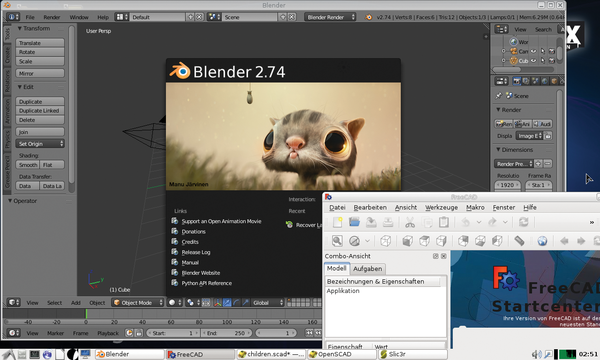
Task: Click the children.scad taskbar window button
Action: [271, 354]
